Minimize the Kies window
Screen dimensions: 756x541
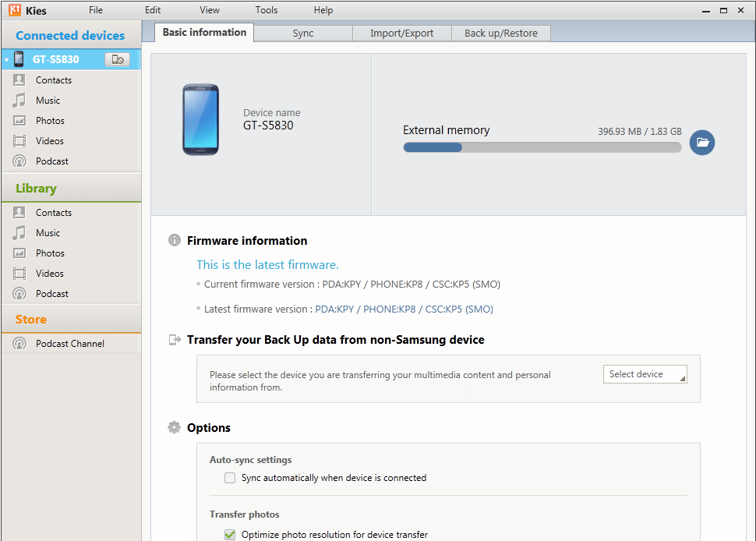(x=706, y=11)
